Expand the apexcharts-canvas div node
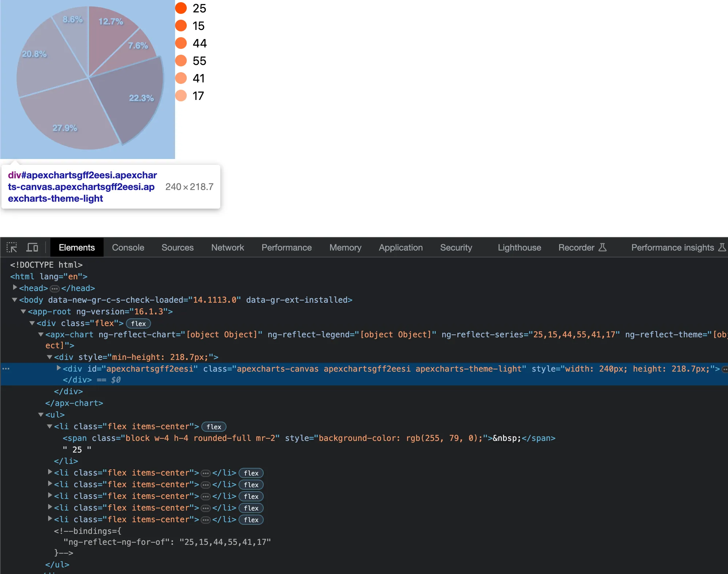This screenshot has width=728, height=574. (59, 368)
